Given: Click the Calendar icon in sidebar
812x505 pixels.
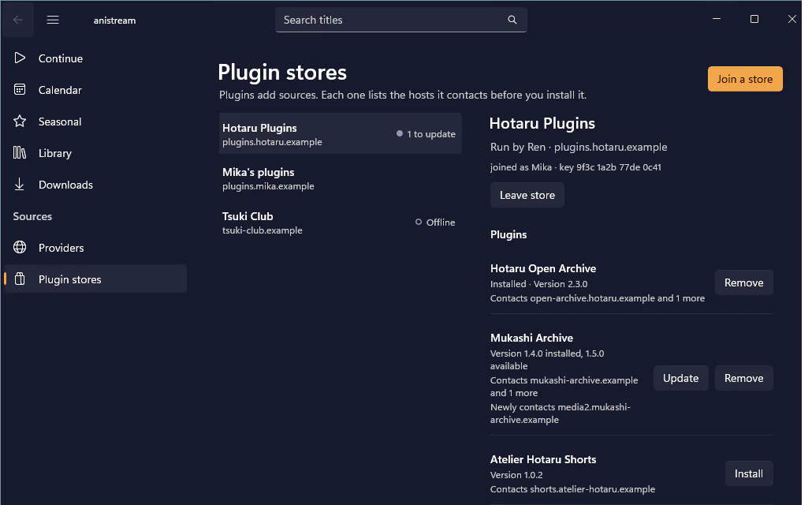Looking at the screenshot, I should tap(20, 90).
